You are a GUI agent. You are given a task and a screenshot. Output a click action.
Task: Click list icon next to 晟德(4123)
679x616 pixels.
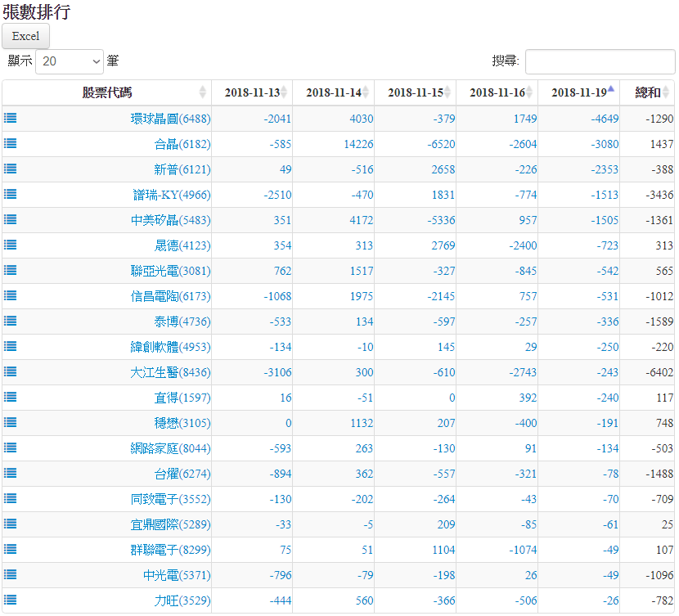click(x=10, y=245)
